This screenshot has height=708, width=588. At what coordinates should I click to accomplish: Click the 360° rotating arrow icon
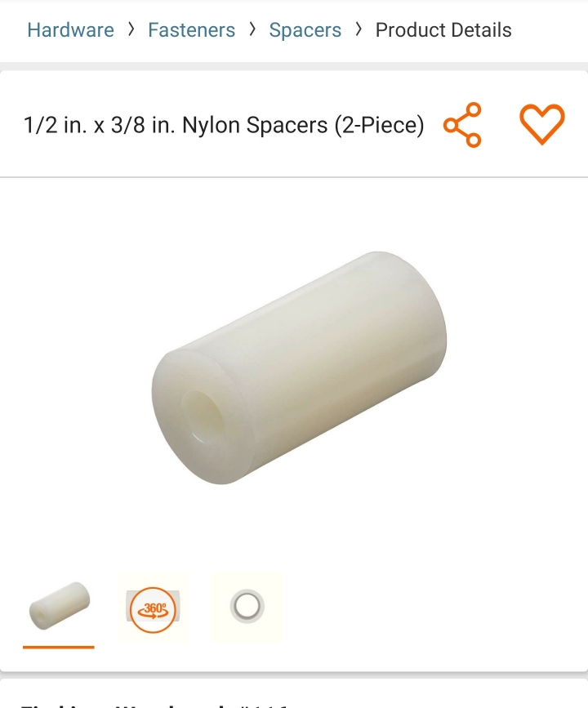[x=153, y=609]
